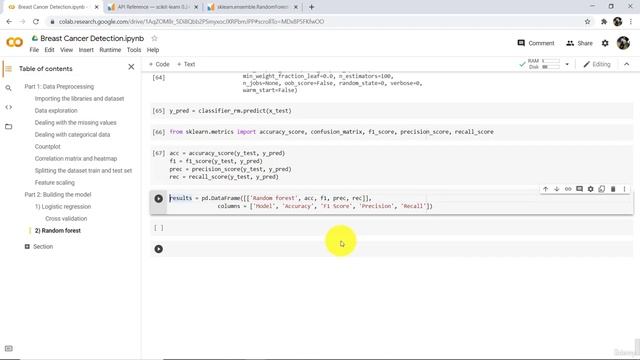Open the Help menu
This screenshot has width=640, height=360.
153,50
